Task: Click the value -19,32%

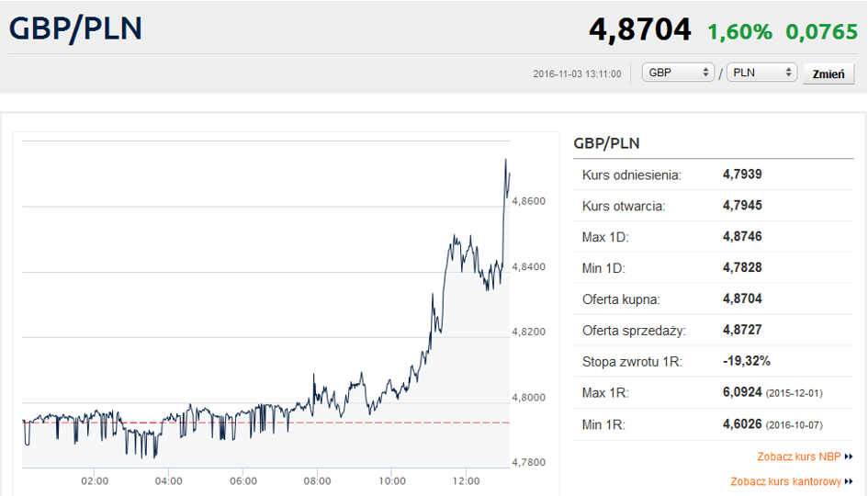Action: point(746,361)
